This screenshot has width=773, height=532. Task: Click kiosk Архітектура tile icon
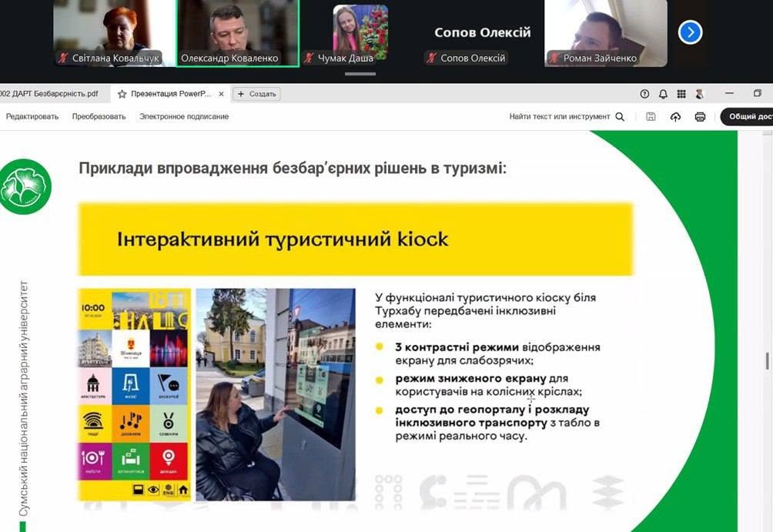(x=94, y=386)
